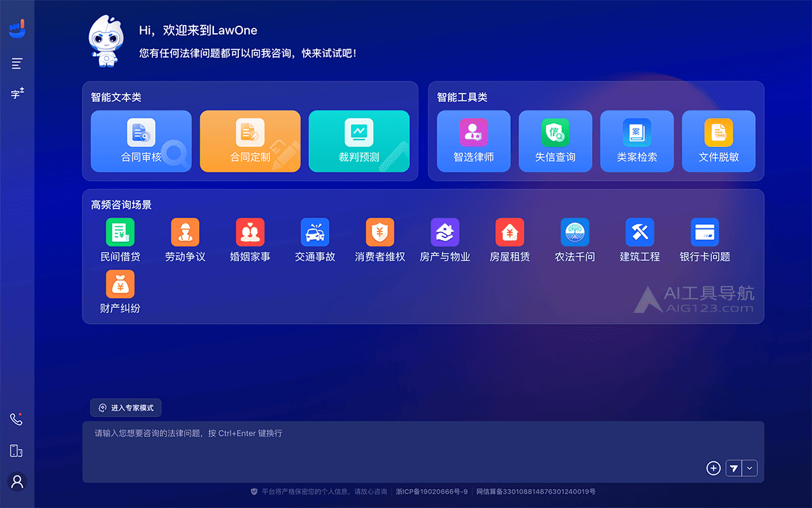Select 建筑工程 construction scenario

pyautogui.click(x=640, y=240)
